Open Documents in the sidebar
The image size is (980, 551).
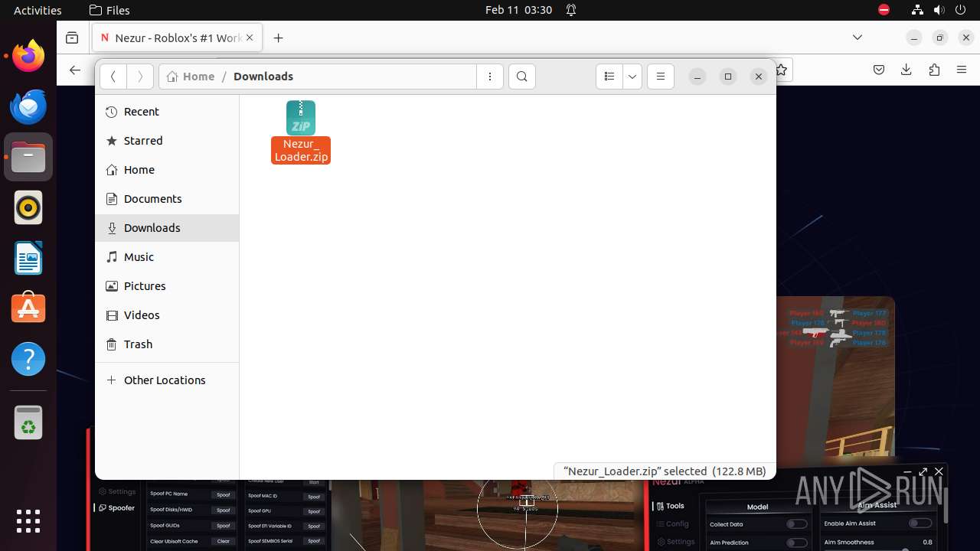167,199
